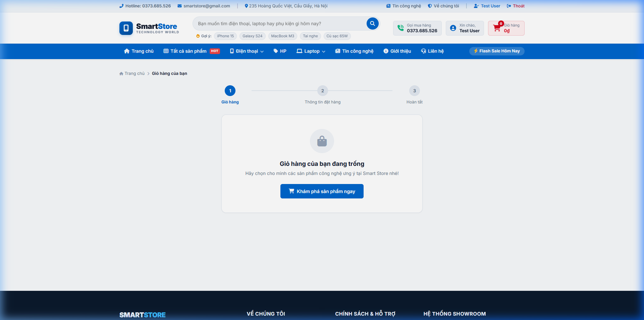Select the iPhone 15 suggestion chip
This screenshot has width=644, height=320.
coord(225,36)
